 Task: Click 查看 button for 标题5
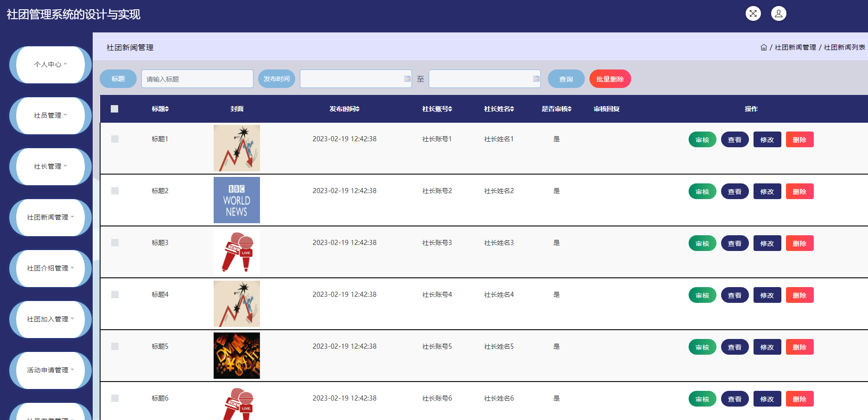[x=735, y=347]
